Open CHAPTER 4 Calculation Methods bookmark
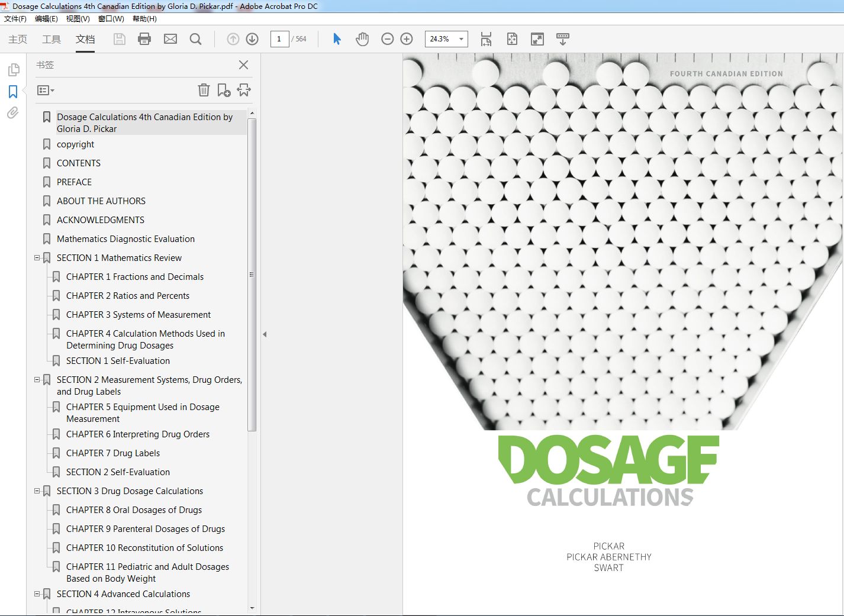 click(146, 340)
